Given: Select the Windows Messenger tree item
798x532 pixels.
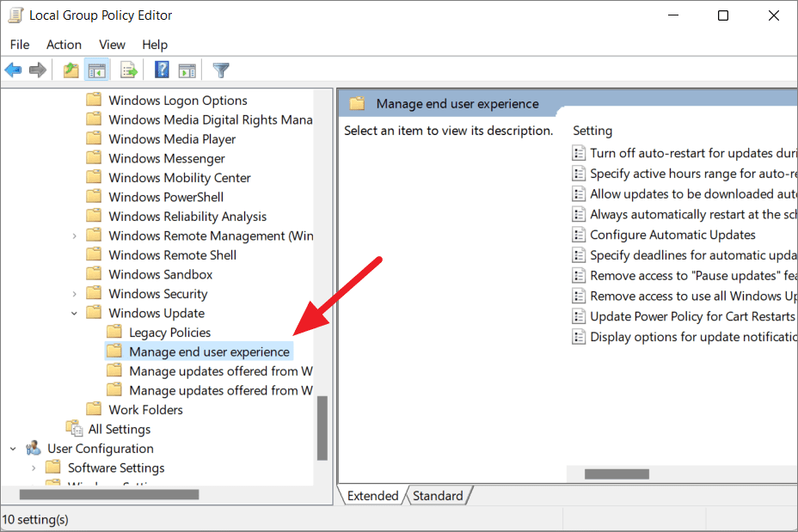Looking at the screenshot, I should 167,158.
